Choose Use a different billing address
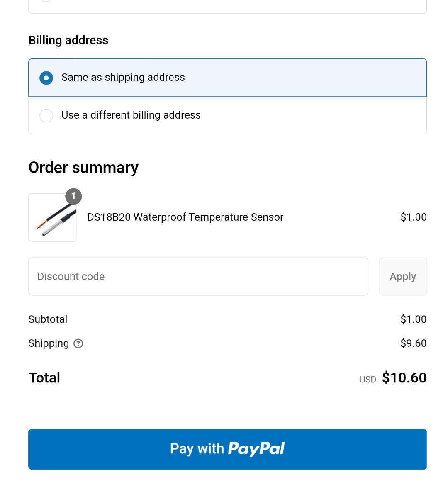The height and width of the screenshot is (487, 448). [x=46, y=115]
